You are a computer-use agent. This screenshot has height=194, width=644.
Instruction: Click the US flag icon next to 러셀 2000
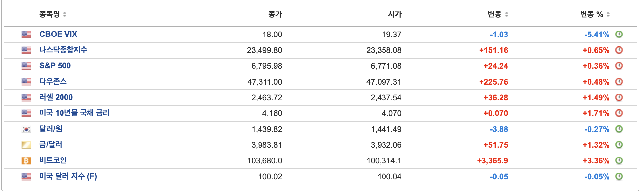click(x=27, y=97)
